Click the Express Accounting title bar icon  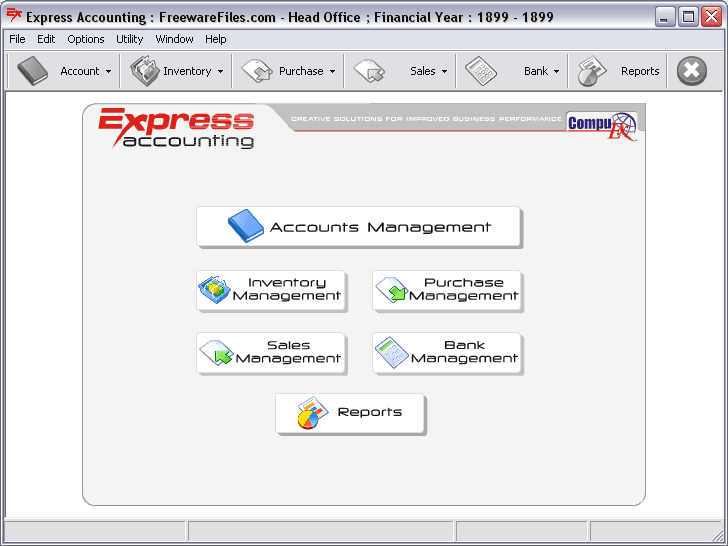(14, 15)
